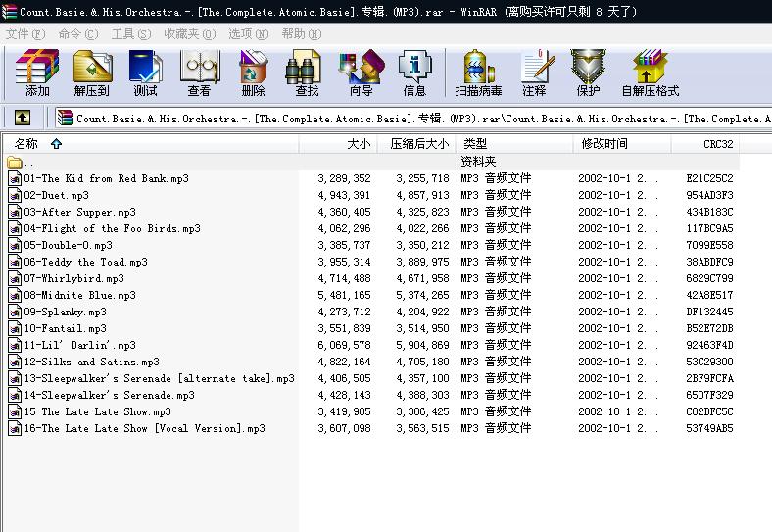
Task: Click the parent folder '..' icon
Action: (15, 162)
